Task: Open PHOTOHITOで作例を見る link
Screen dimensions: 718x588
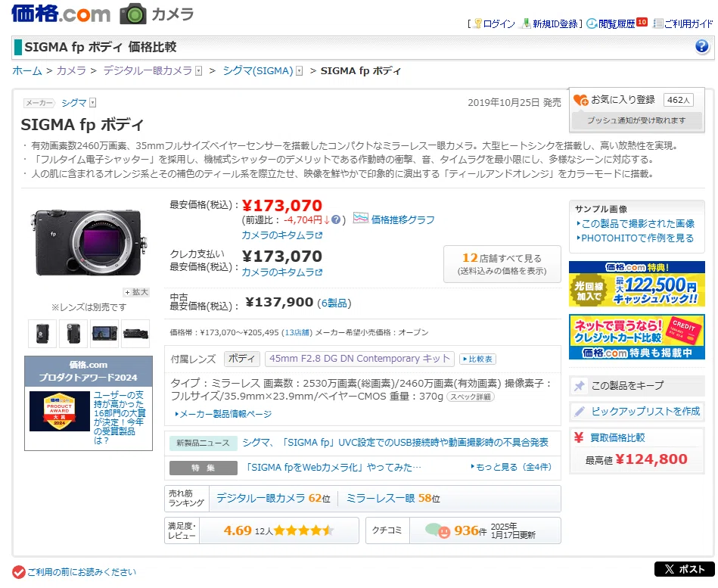Action: click(x=637, y=238)
